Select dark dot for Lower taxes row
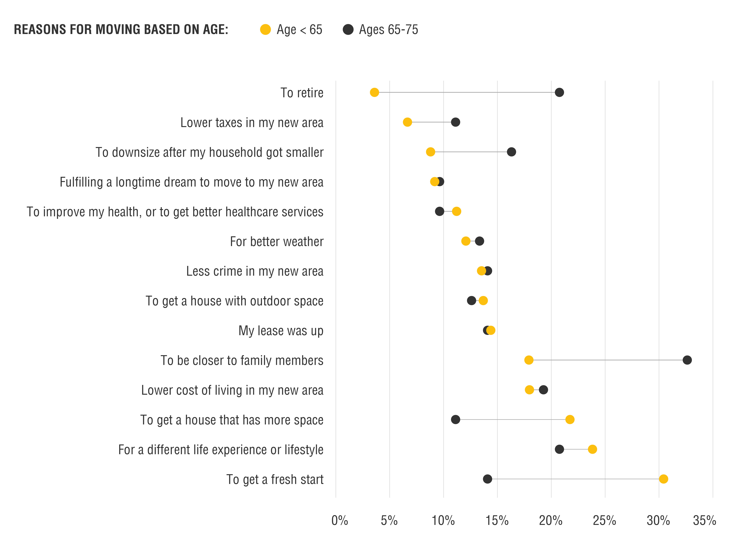Viewport: 738px width, 560px height. [x=455, y=122]
